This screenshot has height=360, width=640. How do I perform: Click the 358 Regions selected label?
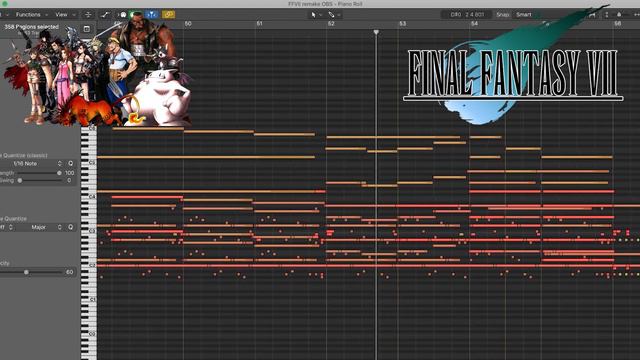tap(31, 27)
